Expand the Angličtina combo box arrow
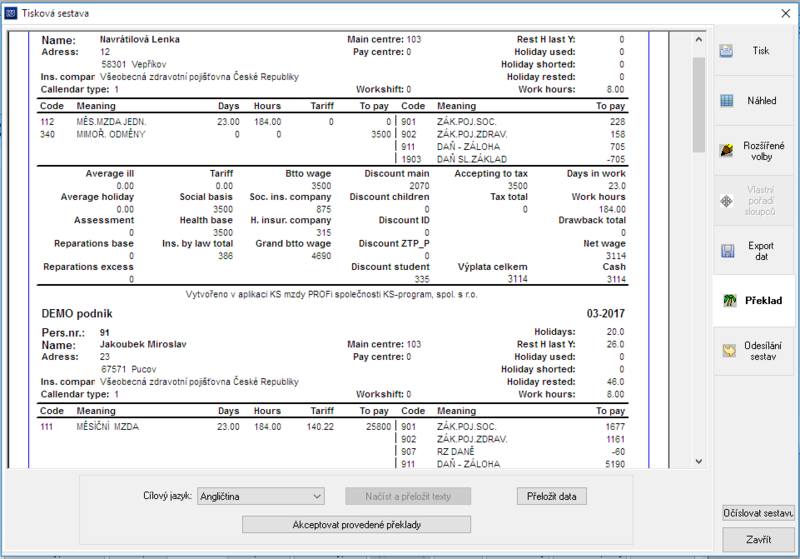The image size is (800, 559). [317, 496]
